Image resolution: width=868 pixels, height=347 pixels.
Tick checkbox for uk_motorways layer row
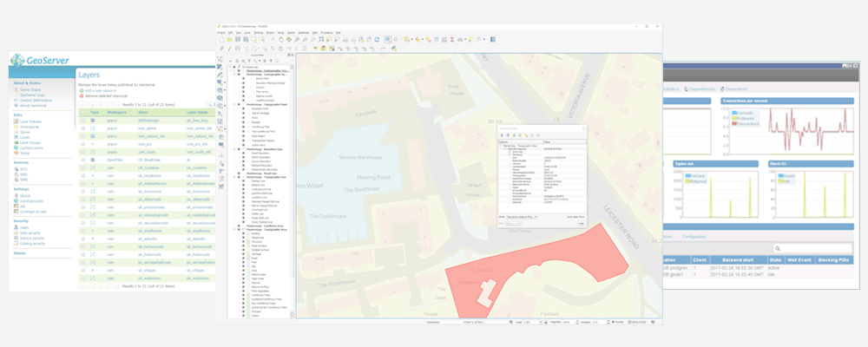point(83,191)
